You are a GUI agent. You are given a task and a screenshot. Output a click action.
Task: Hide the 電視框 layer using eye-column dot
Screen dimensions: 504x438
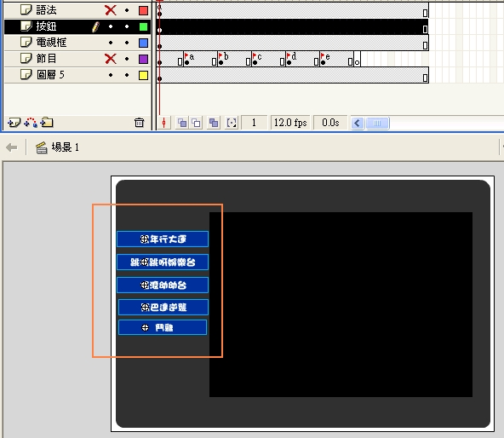coord(111,43)
